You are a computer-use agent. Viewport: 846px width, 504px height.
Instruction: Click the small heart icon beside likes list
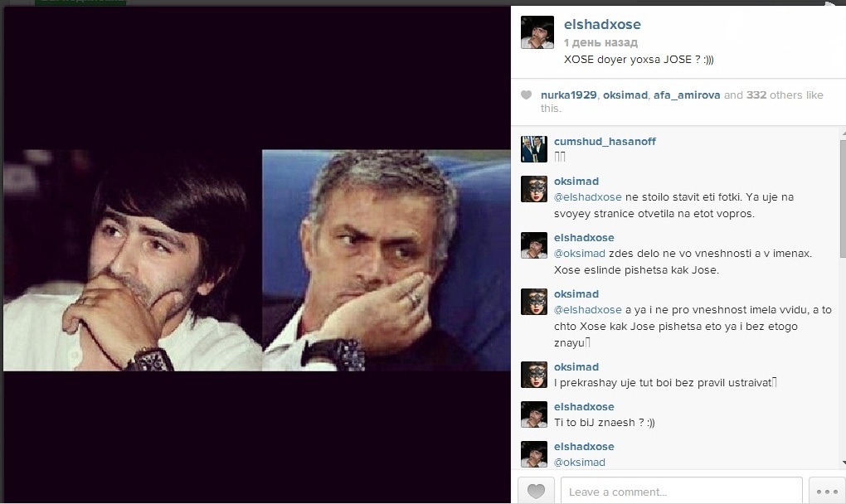pyautogui.click(x=526, y=95)
